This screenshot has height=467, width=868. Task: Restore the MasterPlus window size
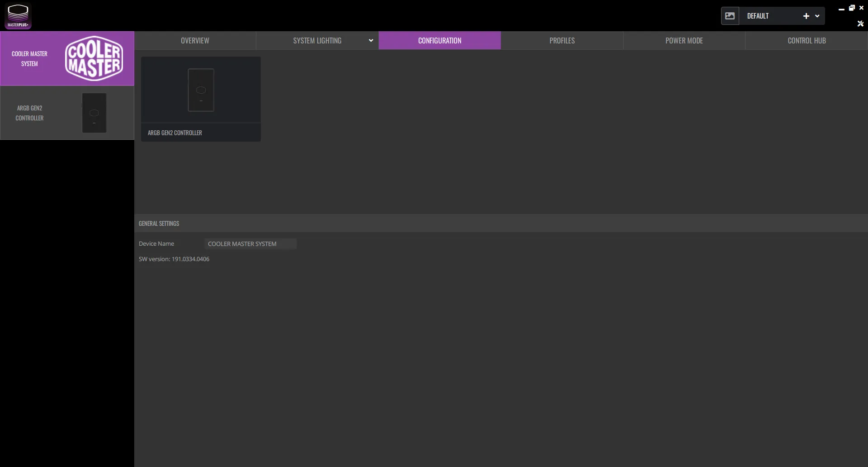click(x=852, y=8)
